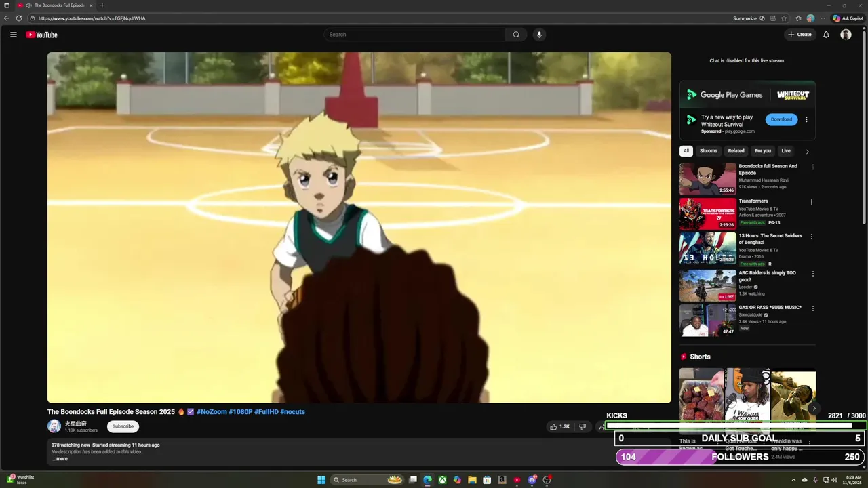The image size is (868, 488).
Task: Start voice search with the microphone
Action: (x=539, y=35)
